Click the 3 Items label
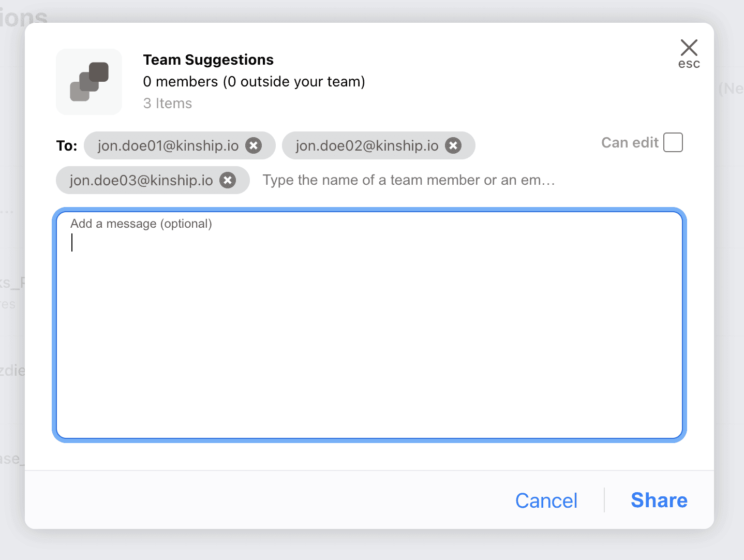 click(168, 104)
